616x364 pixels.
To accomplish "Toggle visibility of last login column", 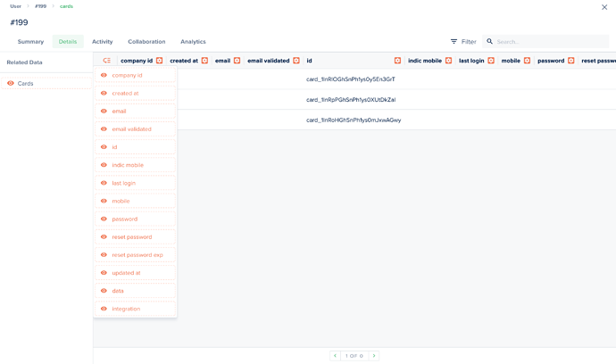I will 104,183.
